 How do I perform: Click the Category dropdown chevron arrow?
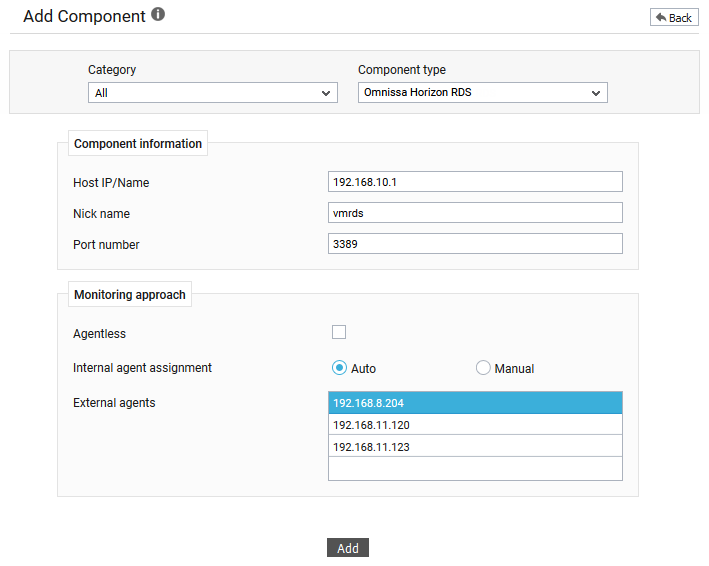(326, 94)
